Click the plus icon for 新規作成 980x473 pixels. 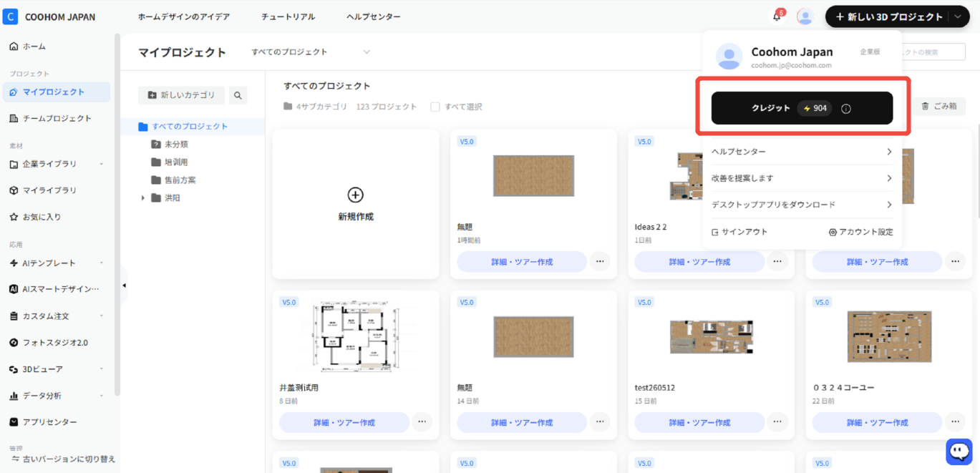(x=356, y=195)
